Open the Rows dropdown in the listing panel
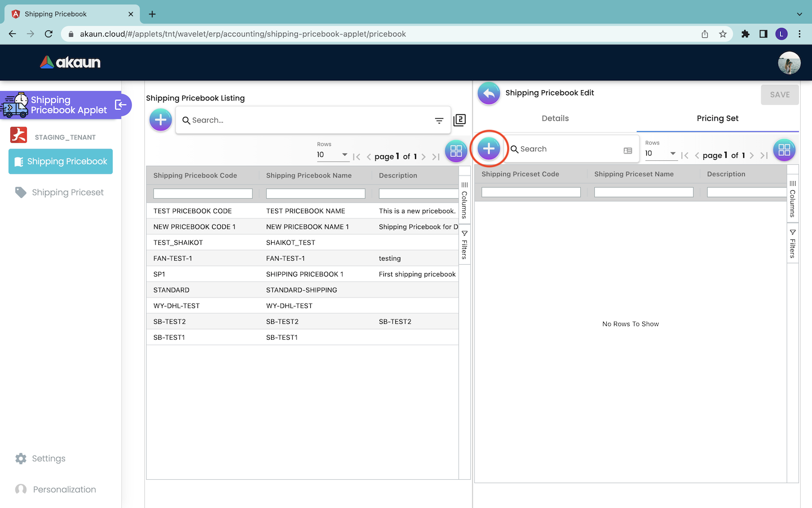 pyautogui.click(x=333, y=155)
